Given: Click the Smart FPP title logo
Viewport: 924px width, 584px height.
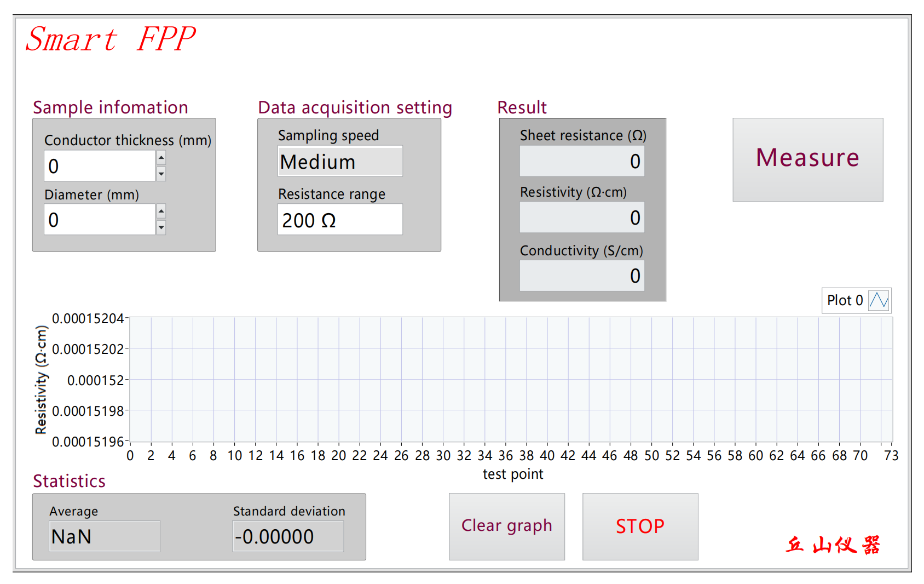Looking at the screenshot, I should pos(111,39).
